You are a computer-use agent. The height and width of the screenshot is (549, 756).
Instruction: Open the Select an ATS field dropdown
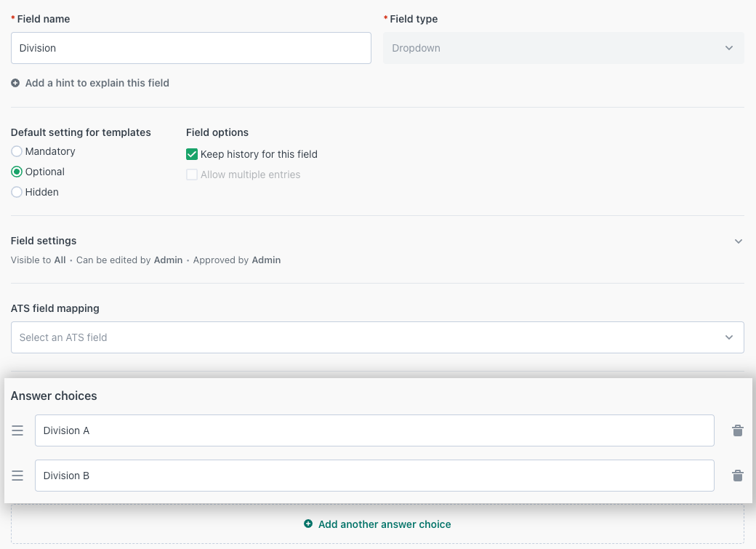[377, 337]
